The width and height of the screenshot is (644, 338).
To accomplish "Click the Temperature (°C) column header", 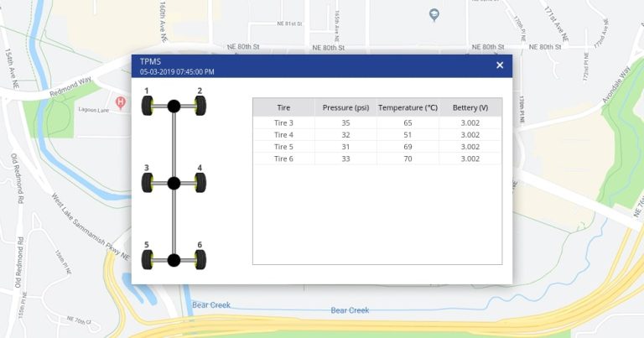I will pos(408,107).
